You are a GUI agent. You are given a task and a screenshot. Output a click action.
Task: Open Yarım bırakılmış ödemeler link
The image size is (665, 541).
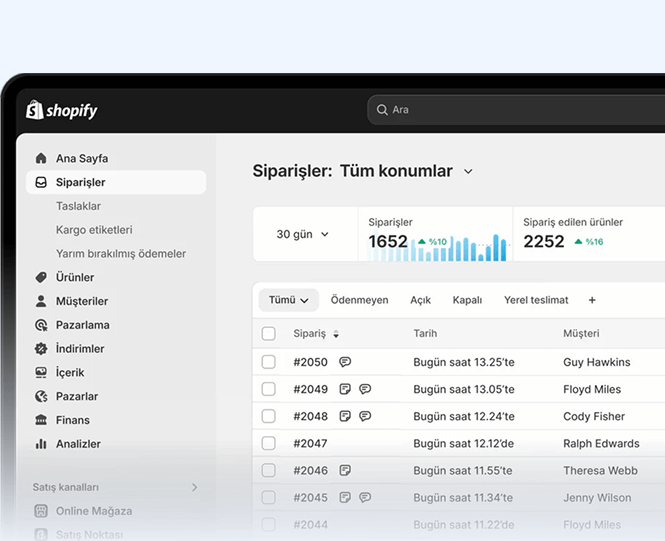[x=121, y=254]
